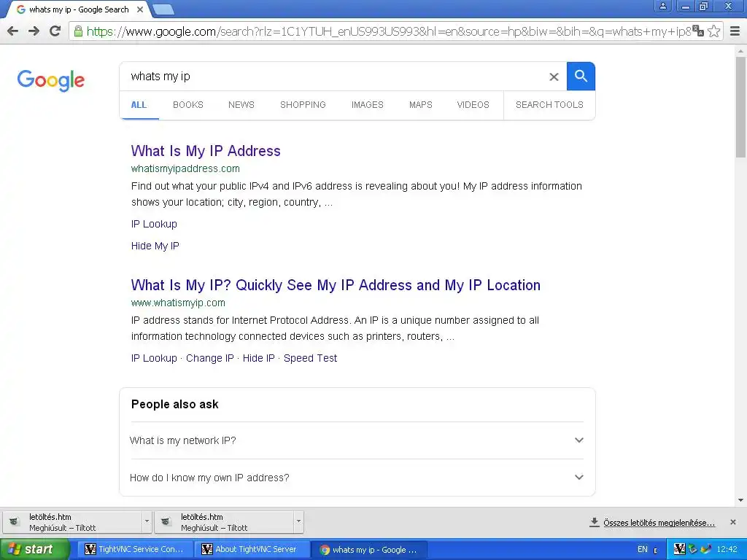This screenshot has width=747, height=560.
Task: Click first letöltés.htm download item
Action: [x=72, y=522]
